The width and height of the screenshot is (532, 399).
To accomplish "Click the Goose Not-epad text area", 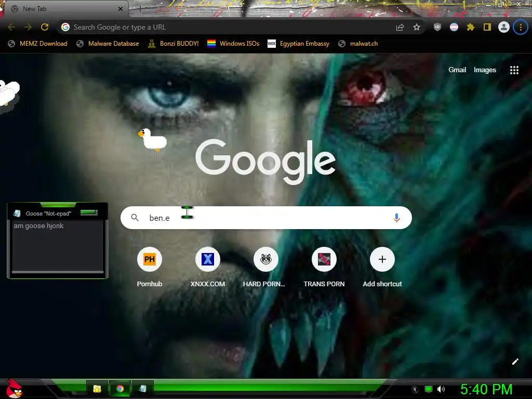I will click(x=57, y=245).
